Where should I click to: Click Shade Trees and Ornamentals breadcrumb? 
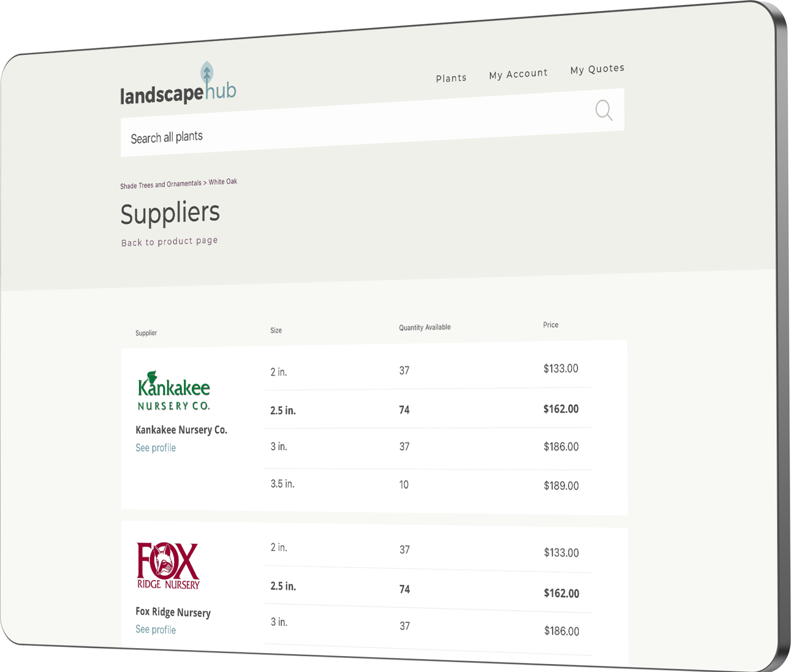pyautogui.click(x=160, y=184)
